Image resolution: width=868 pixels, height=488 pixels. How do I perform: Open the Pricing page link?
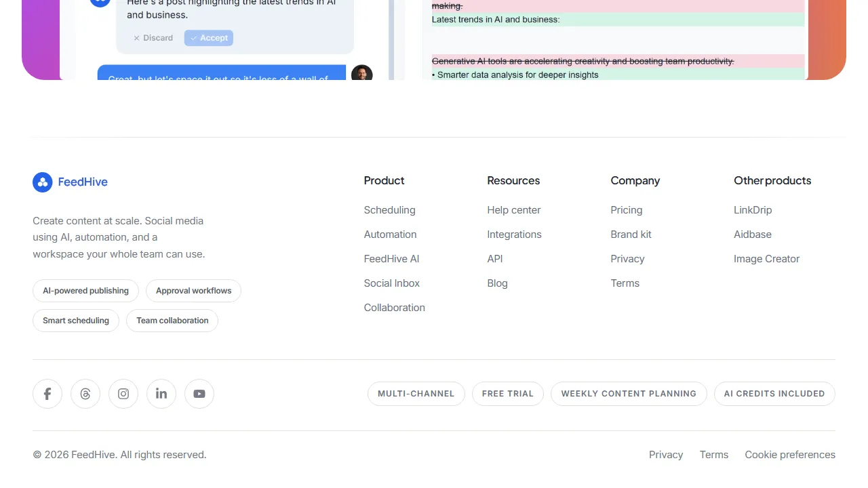[x=627, y=210]
